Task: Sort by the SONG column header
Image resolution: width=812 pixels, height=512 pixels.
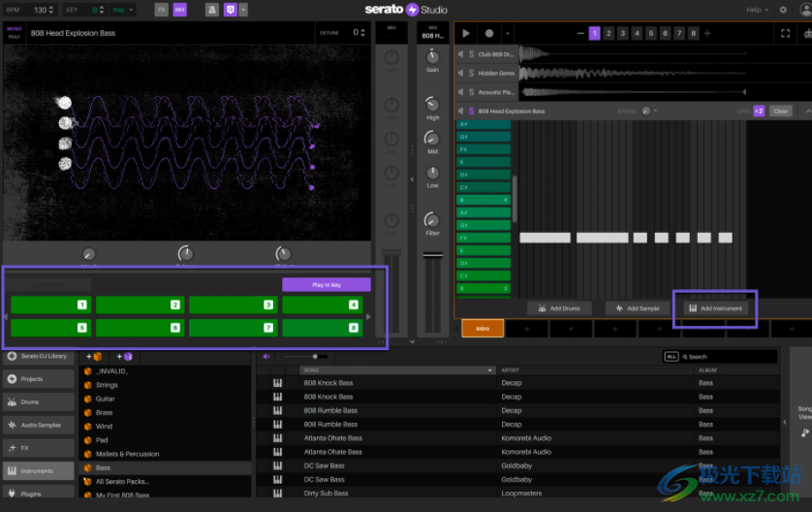Action: point(397,370)
